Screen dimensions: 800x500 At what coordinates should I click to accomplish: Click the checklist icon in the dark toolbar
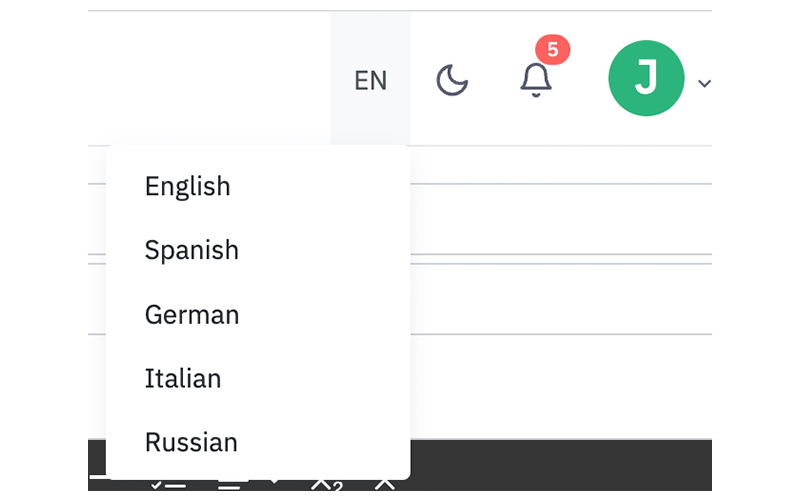coord(168,485)
